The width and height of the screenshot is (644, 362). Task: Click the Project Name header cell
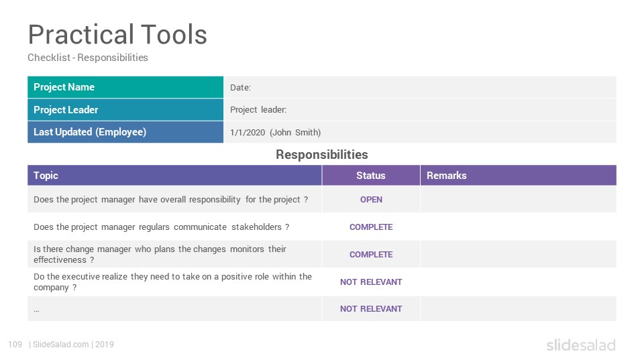click(125, 87)
